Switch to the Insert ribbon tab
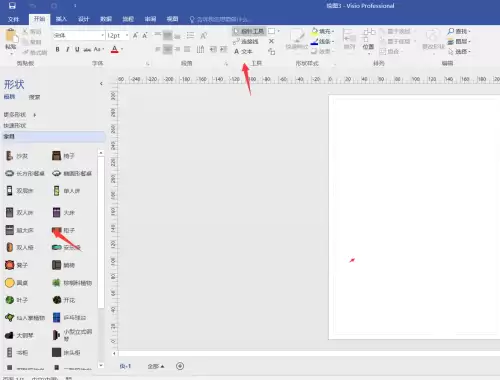 coord(61,19)
